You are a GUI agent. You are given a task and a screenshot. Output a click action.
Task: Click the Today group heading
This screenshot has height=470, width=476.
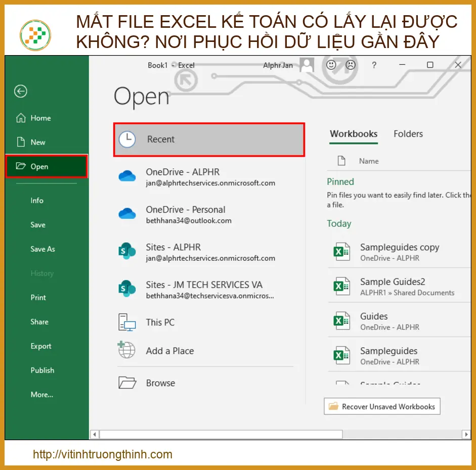(339, 224)
